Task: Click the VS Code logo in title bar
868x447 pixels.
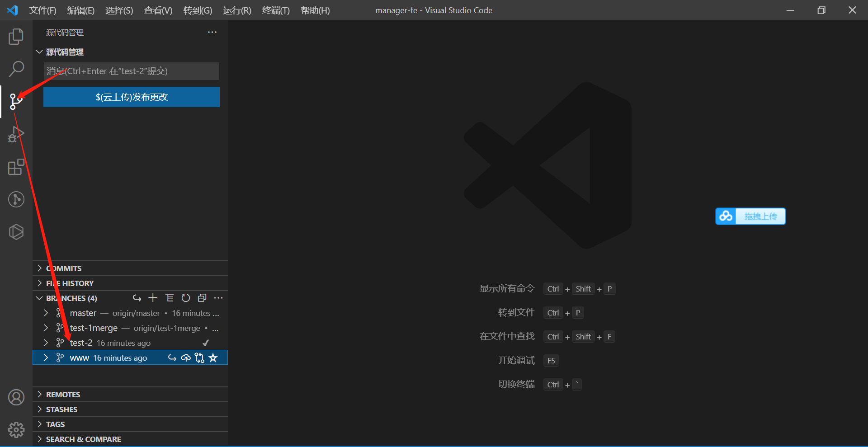Action: point(13,10)
